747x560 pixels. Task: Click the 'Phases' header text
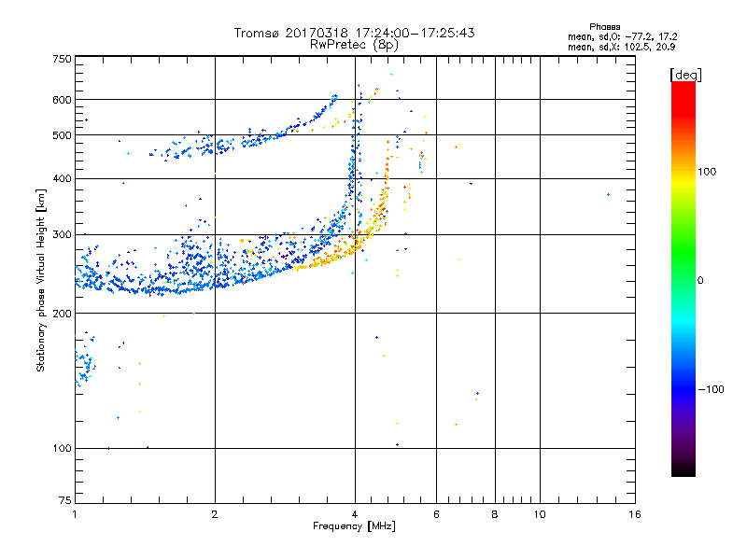pyautogui.click(x=604, y=27)
